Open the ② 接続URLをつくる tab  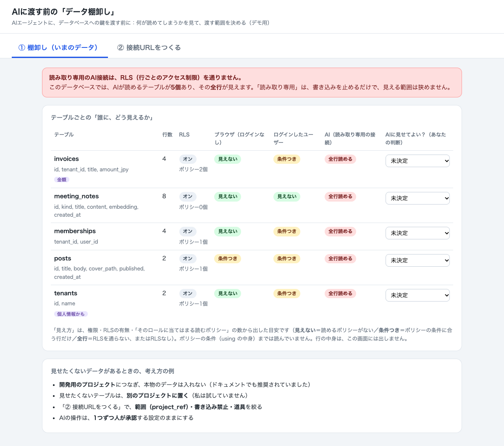tap(149, 47)
